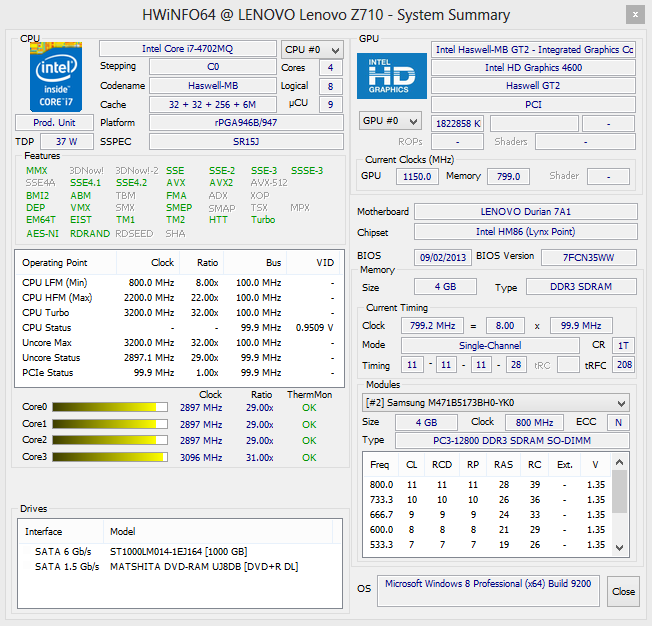The width and height of the screenshot is (652, 626).
Task: Close the System Summary window
Action: click(x=635, y=15)
